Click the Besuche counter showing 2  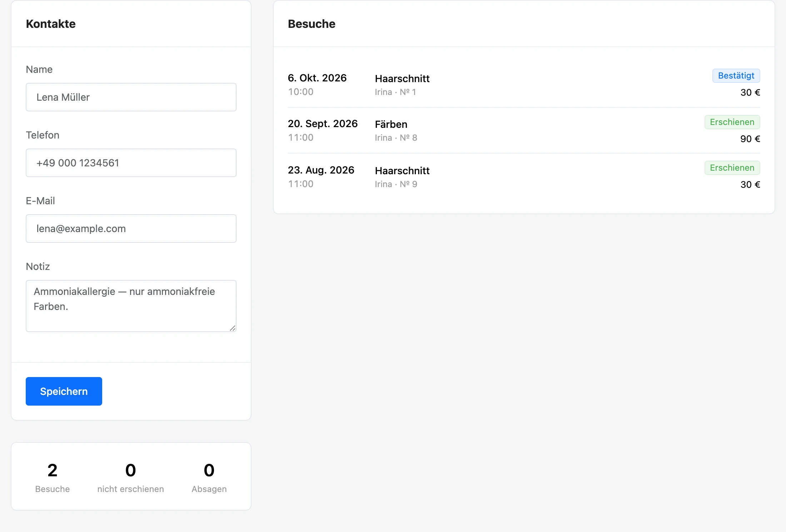(x=53, y=477)
